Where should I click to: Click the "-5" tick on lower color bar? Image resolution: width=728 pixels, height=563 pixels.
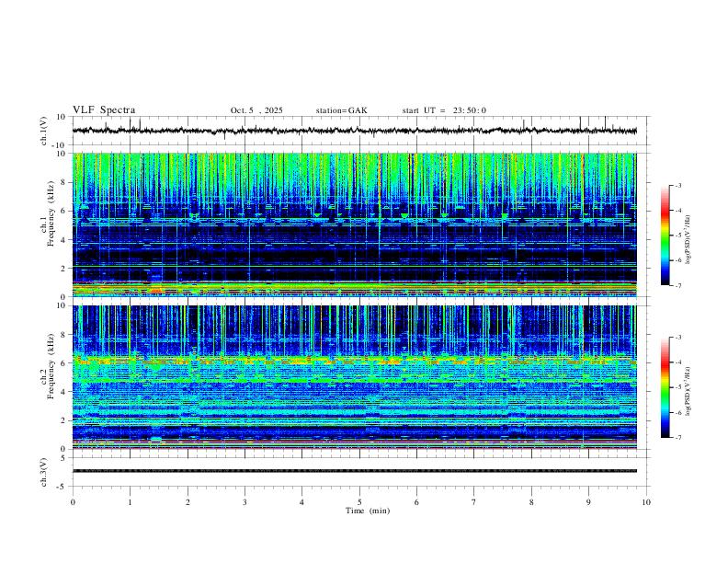click(x=678, y=387)
